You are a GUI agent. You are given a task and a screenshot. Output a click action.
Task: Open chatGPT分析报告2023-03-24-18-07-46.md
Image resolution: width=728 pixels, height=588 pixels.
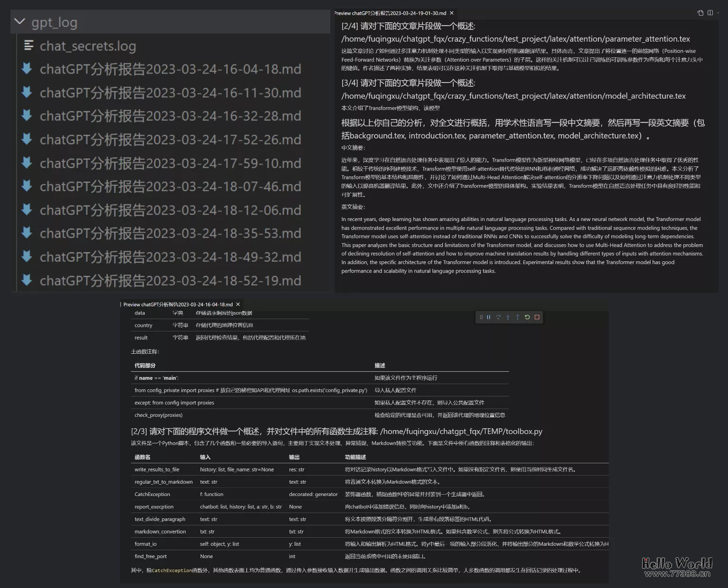coord(170,187)
